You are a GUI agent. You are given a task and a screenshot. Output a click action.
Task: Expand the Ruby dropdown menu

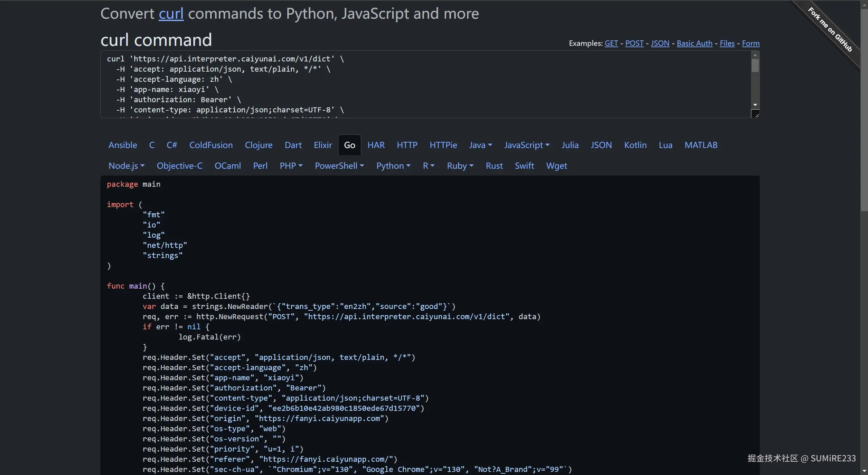(460, 166)
